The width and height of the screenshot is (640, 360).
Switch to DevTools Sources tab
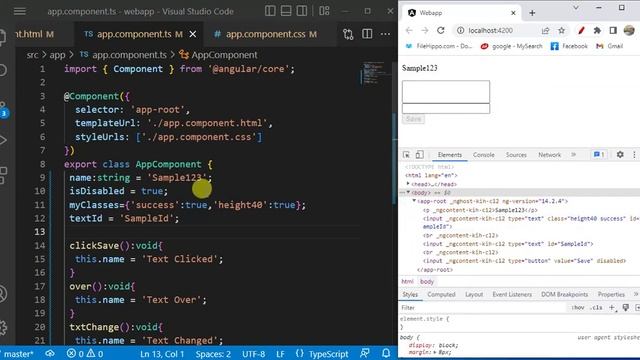coord(516,155)
